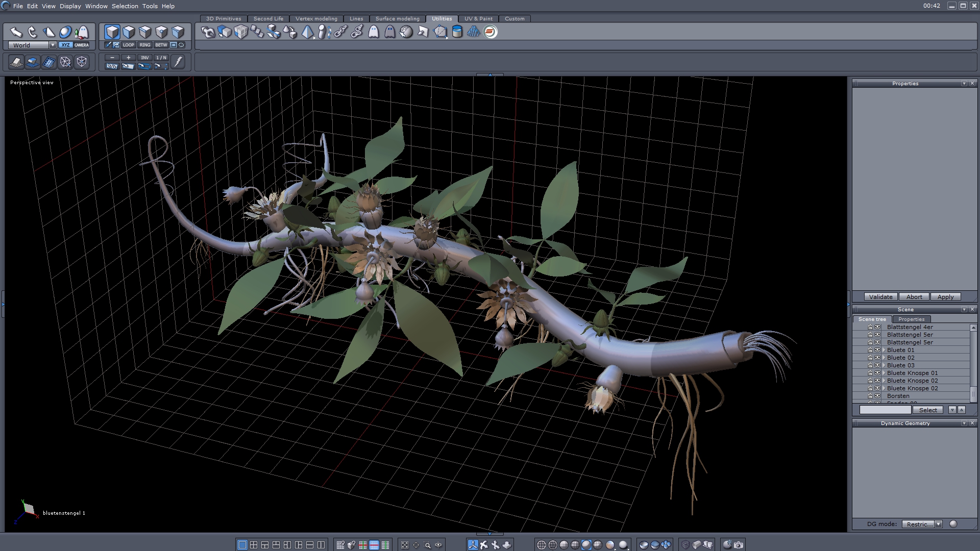Click the scene search input field
980x551 pixels.
[x=885, y=410]
